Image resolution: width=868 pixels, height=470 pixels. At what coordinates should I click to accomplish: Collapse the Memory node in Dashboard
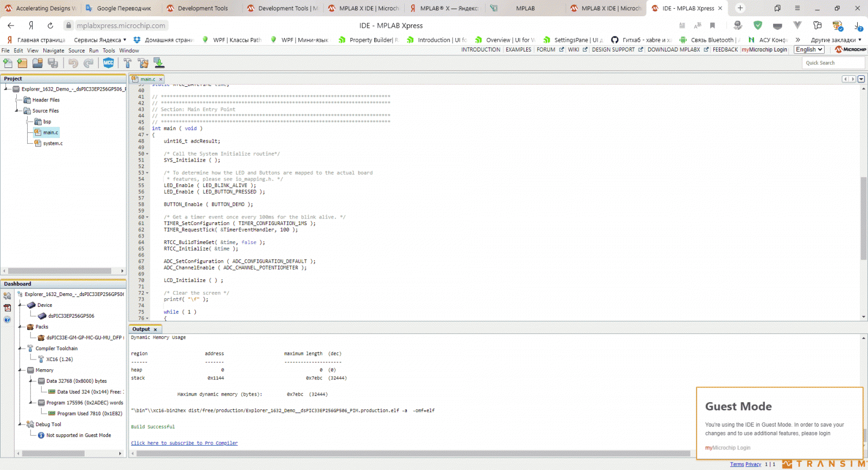(21, 370)
